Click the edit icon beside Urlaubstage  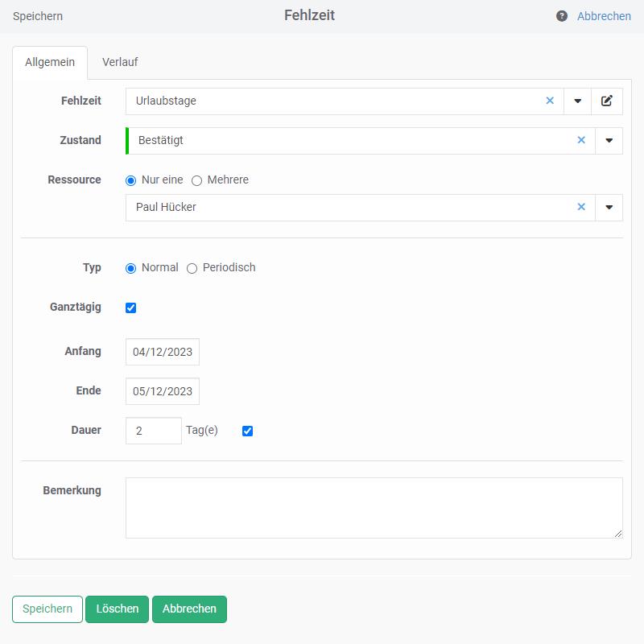coord(607,101)
